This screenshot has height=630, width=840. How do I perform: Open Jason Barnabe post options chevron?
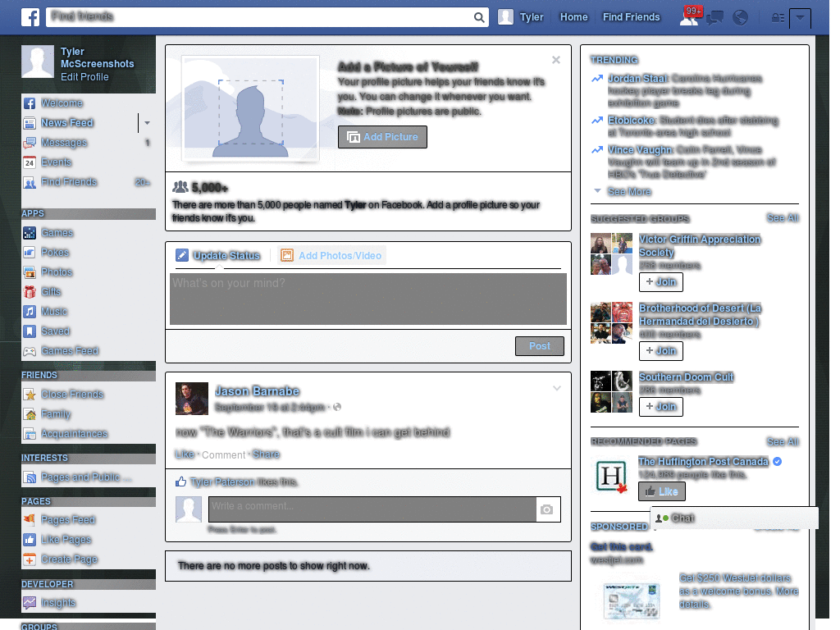tap(557, 388)
